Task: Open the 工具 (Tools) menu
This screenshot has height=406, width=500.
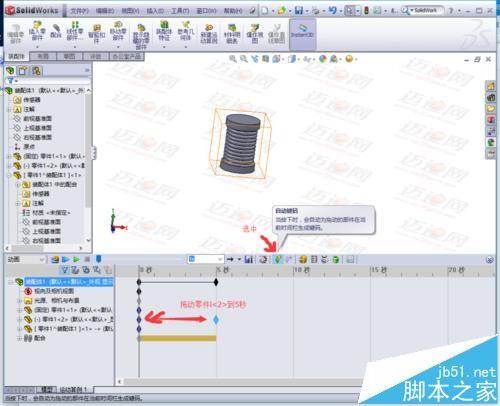Action: pos(180,11)
